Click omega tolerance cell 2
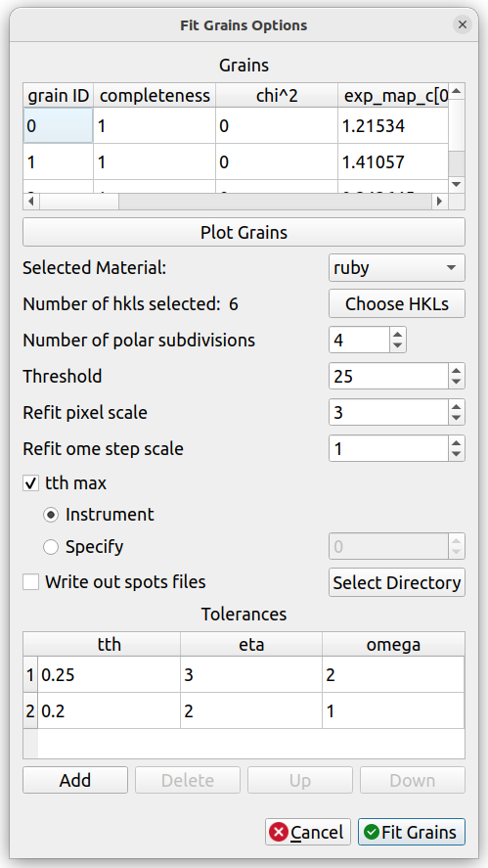This screenshot has height=868, width=488. coord(393,675)
